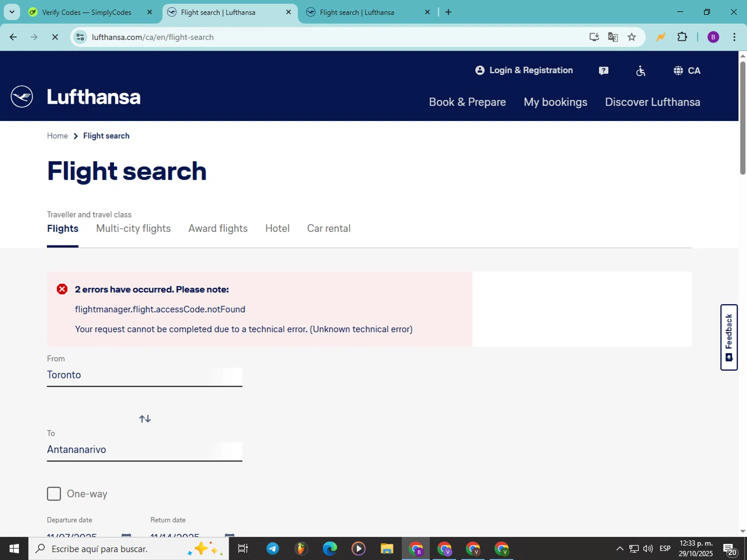Switch to Car rental tab
Viewport: 747px width, 560px height.
329,228
